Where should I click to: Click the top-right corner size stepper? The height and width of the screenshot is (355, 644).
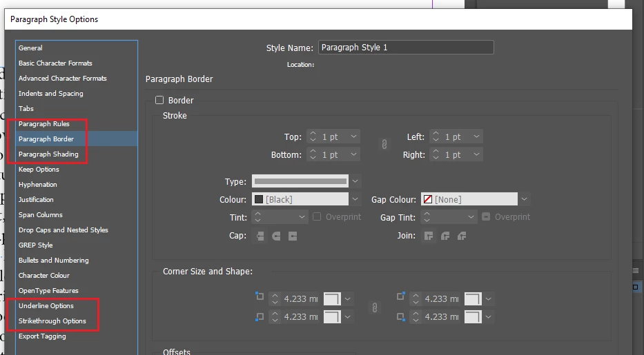416,299
